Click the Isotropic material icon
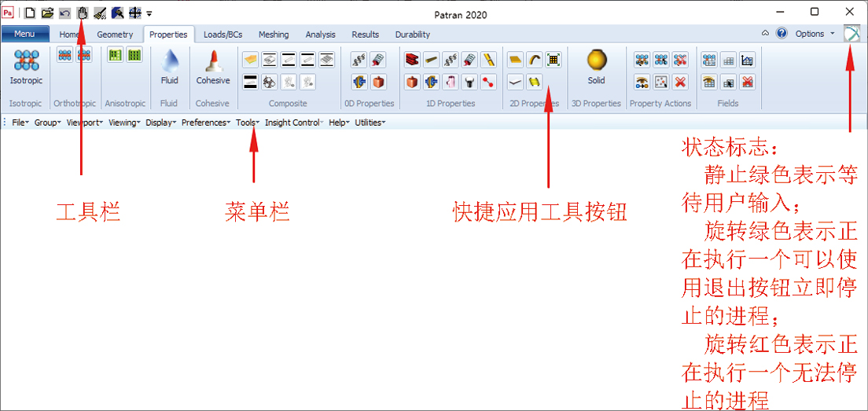The image size is (868, 411). pos(26,61)
